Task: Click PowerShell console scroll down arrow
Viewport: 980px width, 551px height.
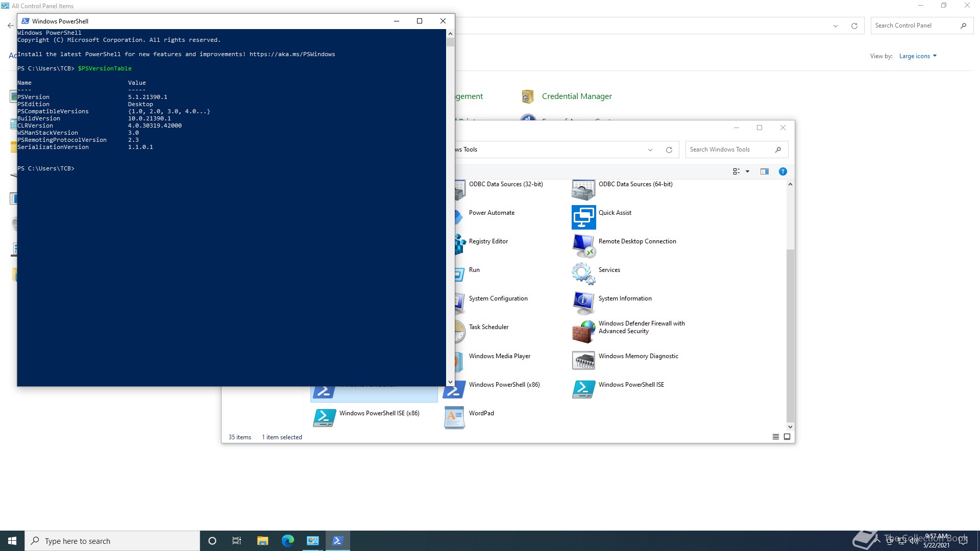Action: 450,382
